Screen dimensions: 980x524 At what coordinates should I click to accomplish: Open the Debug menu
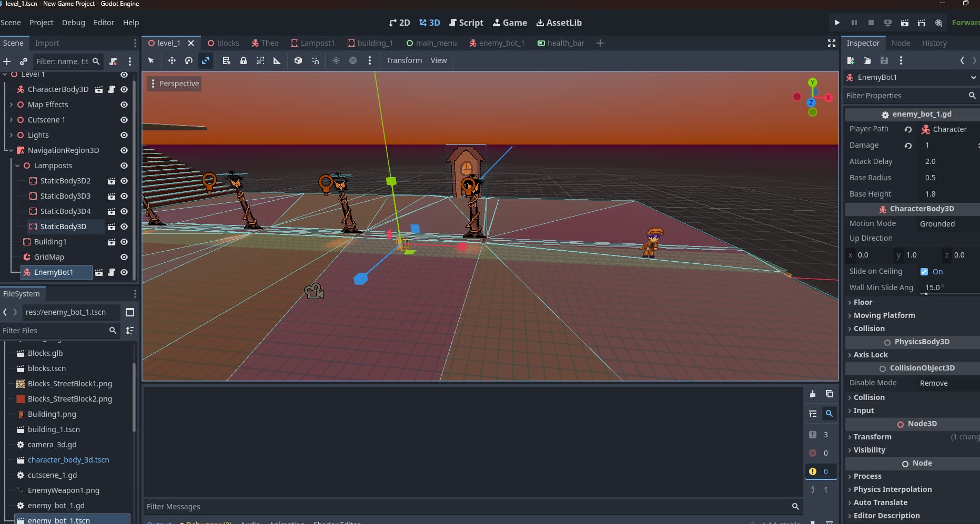pos(73,23)
